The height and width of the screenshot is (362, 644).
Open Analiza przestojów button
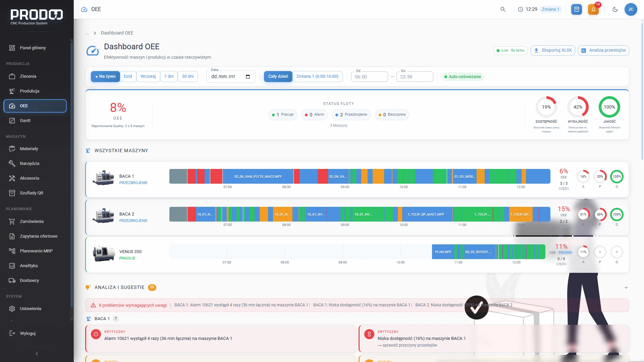point(603,50)
